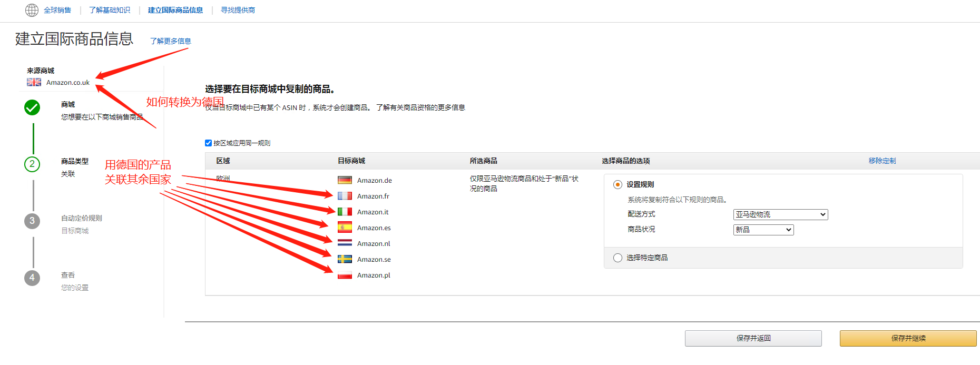Click the 区域 column header
This screenshot has width=980, height=365.
click(x=223, y=161)
